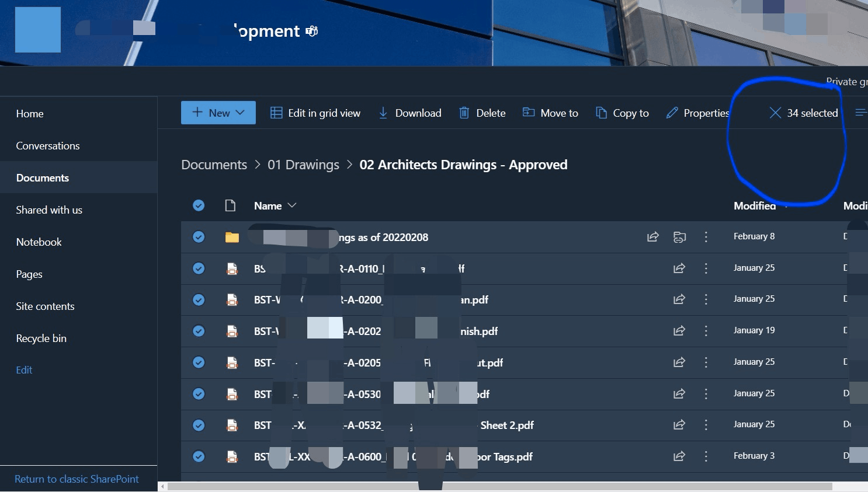Open Recycle bin from the left navigation

tap(41, 339)
